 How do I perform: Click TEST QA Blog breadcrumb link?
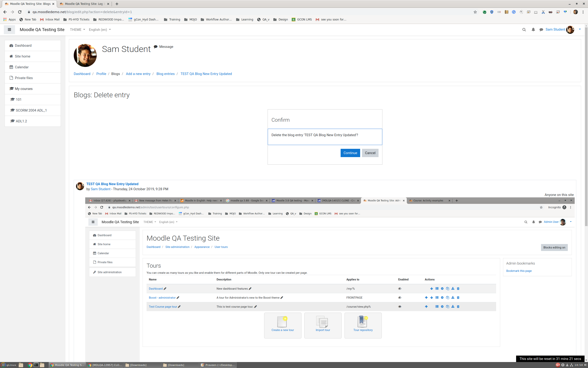tap(206, 74)
